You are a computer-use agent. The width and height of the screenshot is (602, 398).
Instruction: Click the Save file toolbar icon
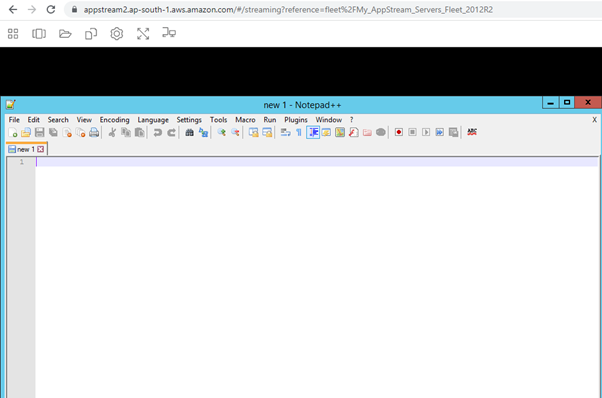(40, 132)
